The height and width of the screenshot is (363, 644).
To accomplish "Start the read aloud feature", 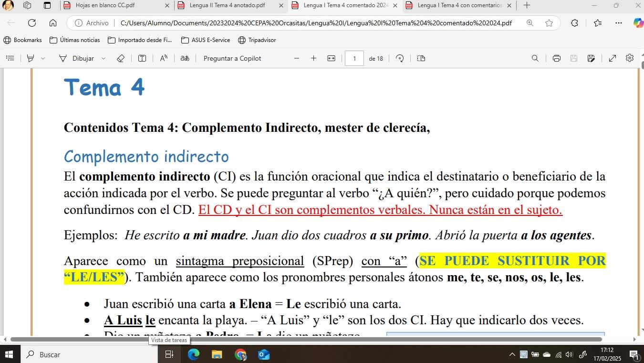I will point(164,58).
